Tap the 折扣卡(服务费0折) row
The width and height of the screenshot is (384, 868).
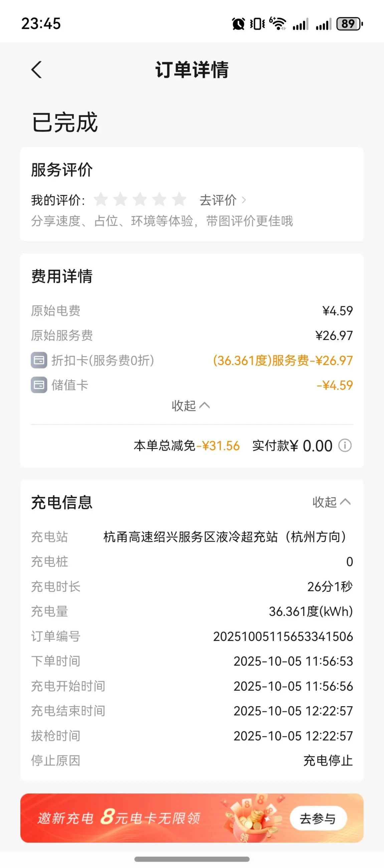pos(103,360)
